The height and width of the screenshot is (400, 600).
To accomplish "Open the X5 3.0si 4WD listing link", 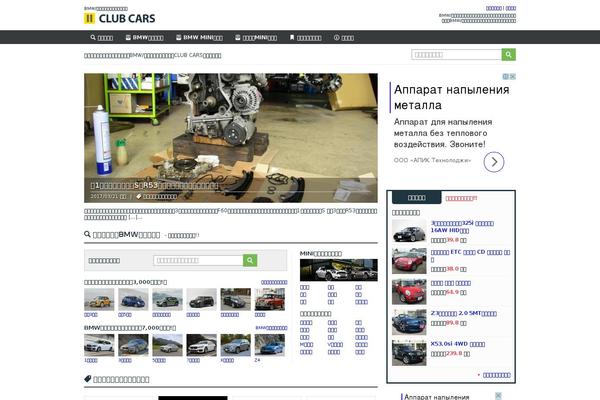I will point(458,344).
